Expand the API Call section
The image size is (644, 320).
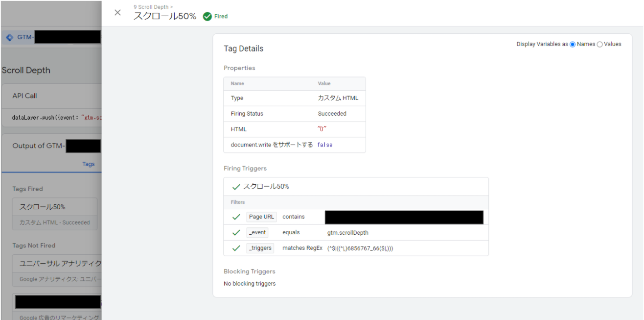pyautogui.click(x=24, y=96)
